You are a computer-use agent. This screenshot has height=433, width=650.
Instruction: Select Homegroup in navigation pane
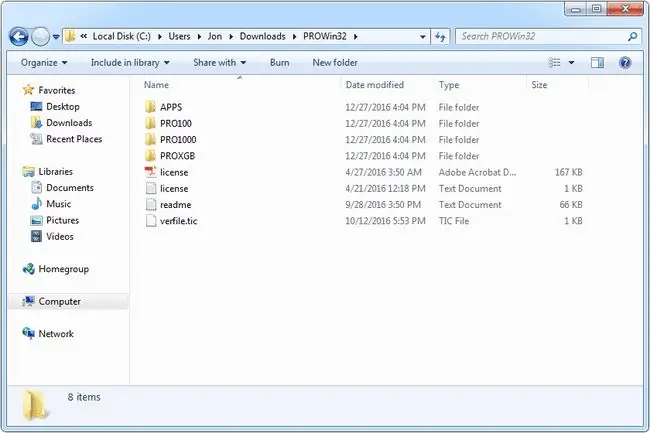click(63, 269)
